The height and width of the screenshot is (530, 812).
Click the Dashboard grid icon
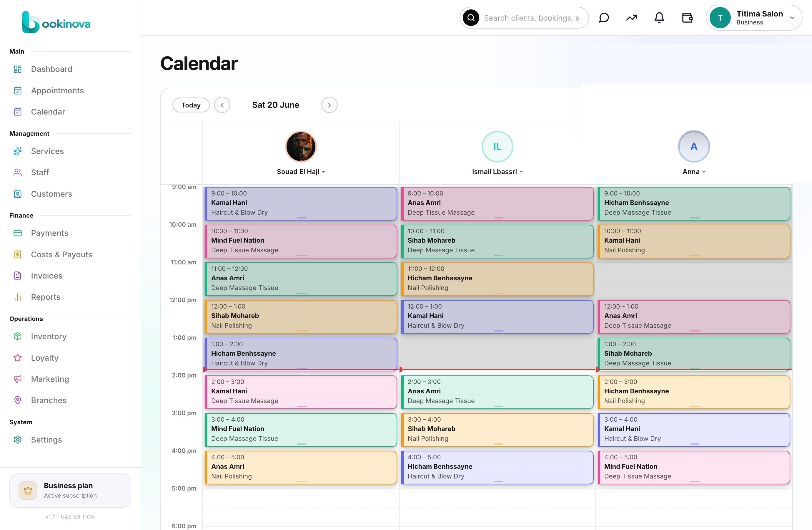17,69
